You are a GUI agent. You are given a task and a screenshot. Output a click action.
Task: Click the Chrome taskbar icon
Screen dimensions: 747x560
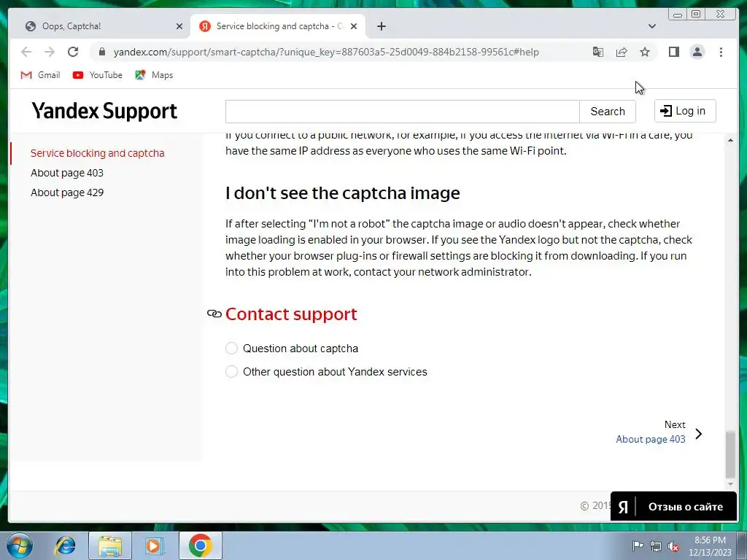pyautogui.click(x=200, y=545)
